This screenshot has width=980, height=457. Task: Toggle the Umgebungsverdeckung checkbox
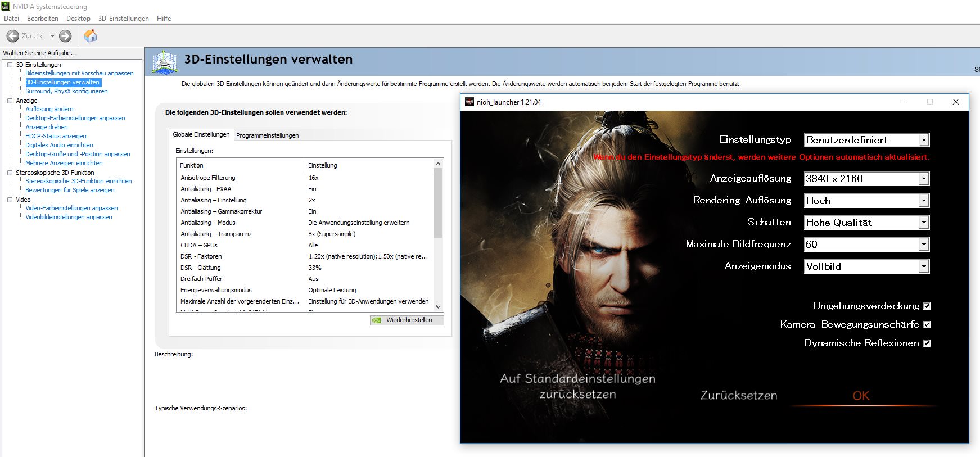tap(927, 306)
